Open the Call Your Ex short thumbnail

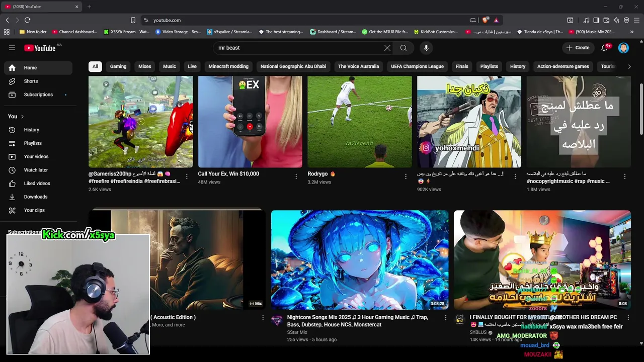250,122
